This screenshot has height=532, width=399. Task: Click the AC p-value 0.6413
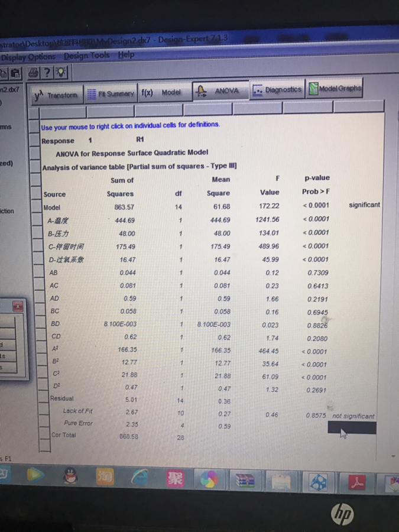pyautogui.click(x=318, y=286)
